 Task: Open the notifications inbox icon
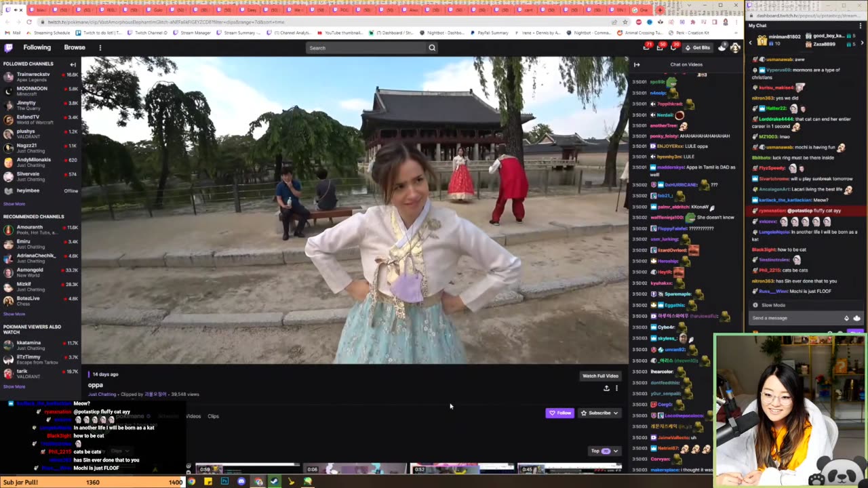point(660,47)
